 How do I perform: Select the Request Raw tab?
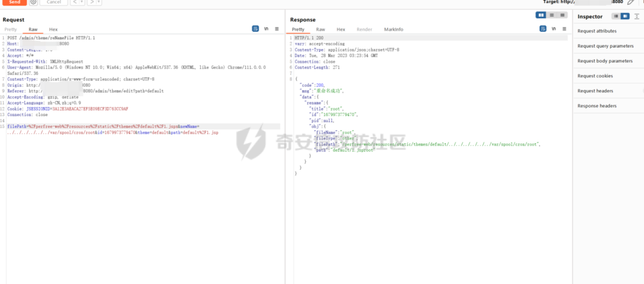click(33, 30)
